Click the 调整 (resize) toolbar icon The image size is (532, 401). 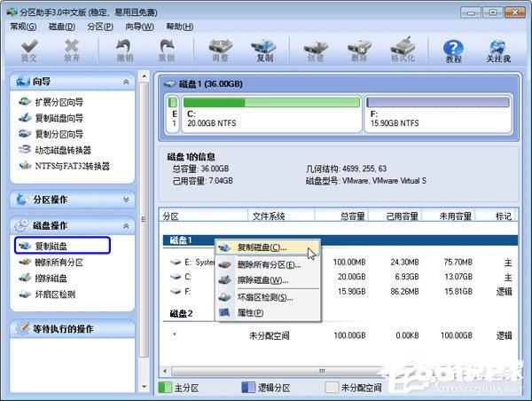pos(220,51)
